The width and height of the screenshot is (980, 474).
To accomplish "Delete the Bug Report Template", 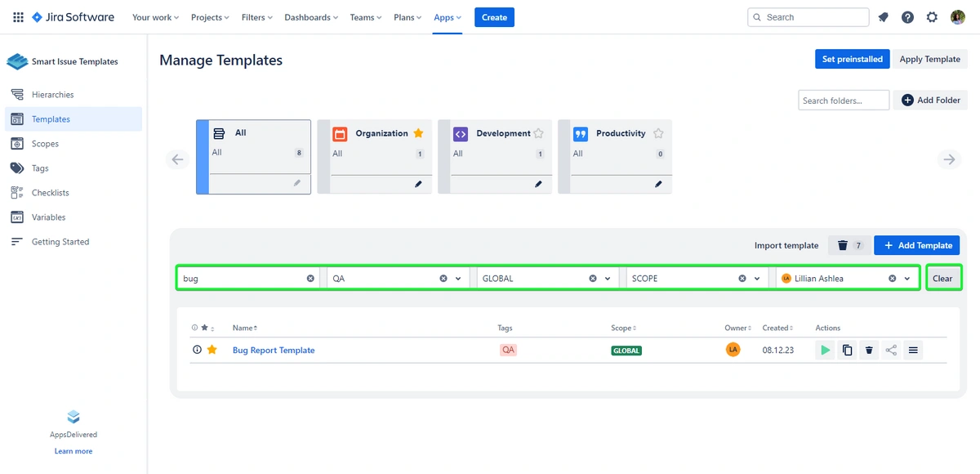I will coord(869,350).
